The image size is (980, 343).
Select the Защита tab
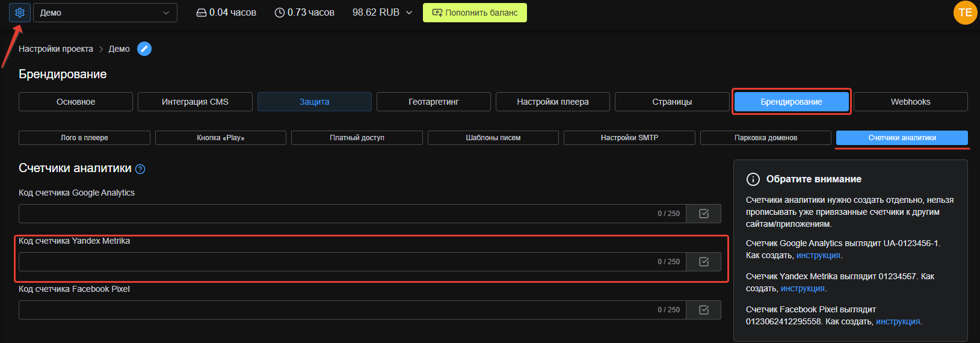click(315, 102)
